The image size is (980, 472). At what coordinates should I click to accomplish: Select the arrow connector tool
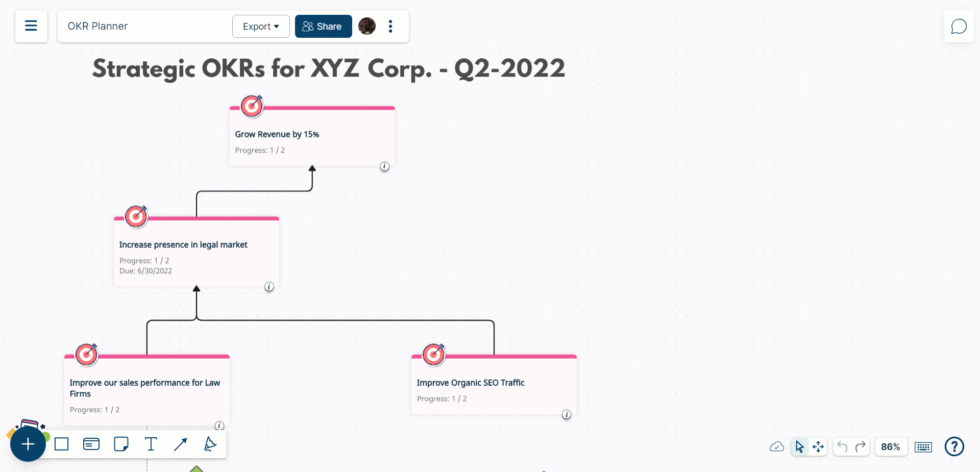click(181, 444)
